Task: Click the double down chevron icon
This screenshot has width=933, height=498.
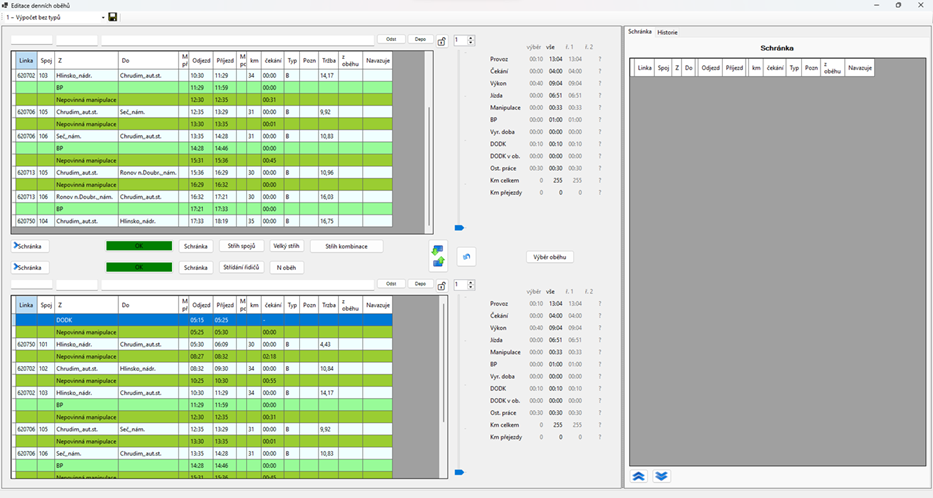Action: [x=661, y=476]
